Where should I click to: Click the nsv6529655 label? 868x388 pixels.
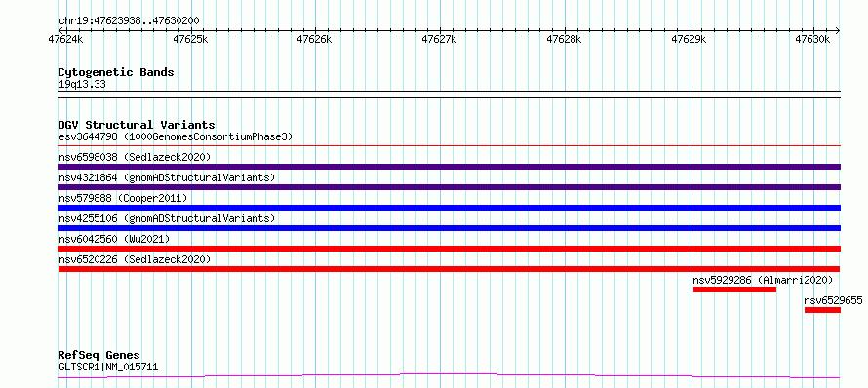[833, 300]
